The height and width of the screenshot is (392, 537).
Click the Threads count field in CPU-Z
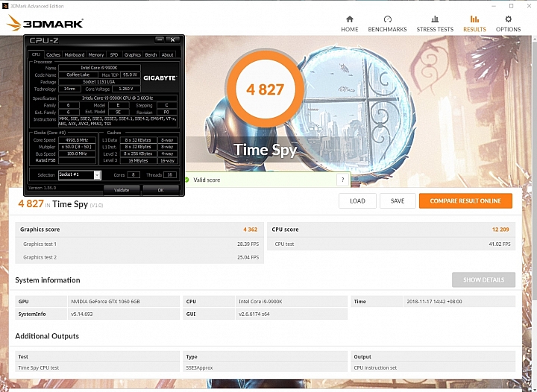[x=170, y=175]
